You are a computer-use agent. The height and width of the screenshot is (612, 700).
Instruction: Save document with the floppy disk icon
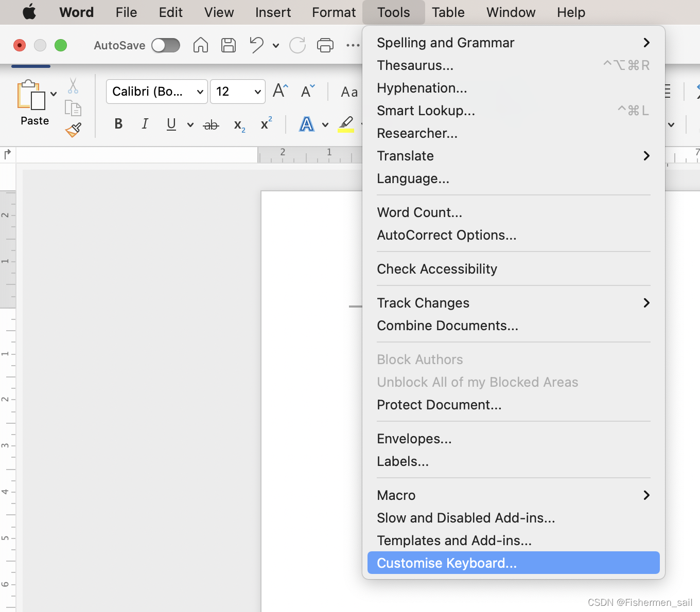coord(229,45)
